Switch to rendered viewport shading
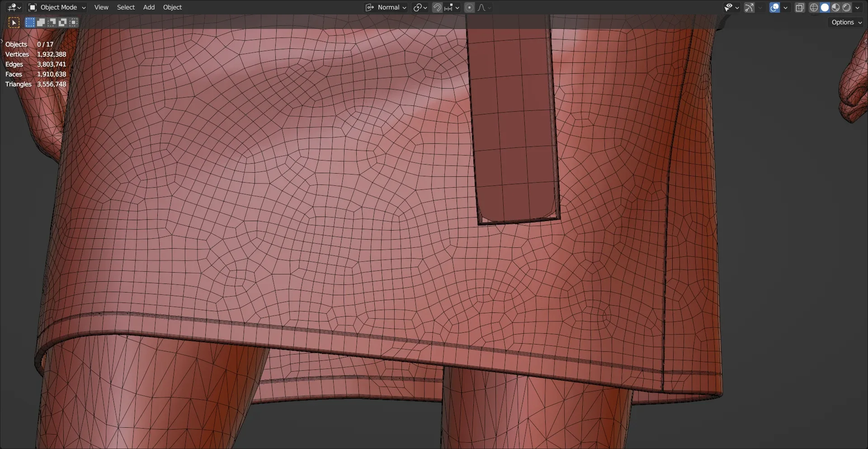868x449 pixels. pyautogui.click(x=846, y=7)
